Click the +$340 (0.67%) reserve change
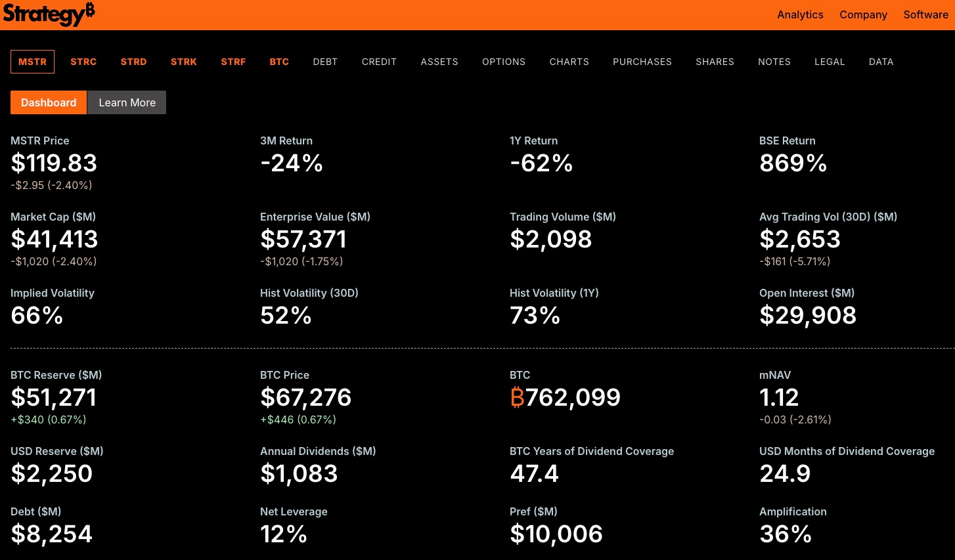This screenshot has width=955, height=560. (x=49, y=420)
